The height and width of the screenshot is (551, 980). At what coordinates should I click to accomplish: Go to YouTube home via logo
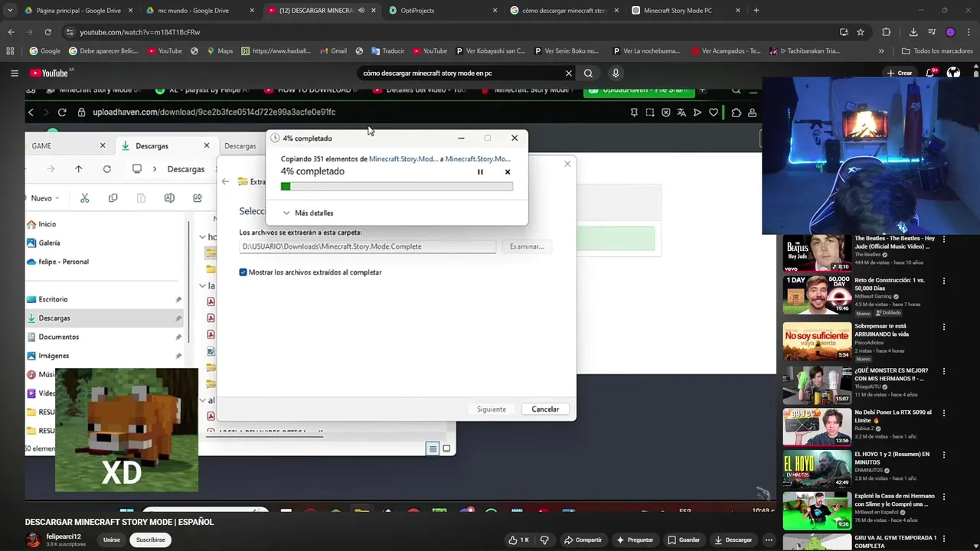click(x=51, y=73)
